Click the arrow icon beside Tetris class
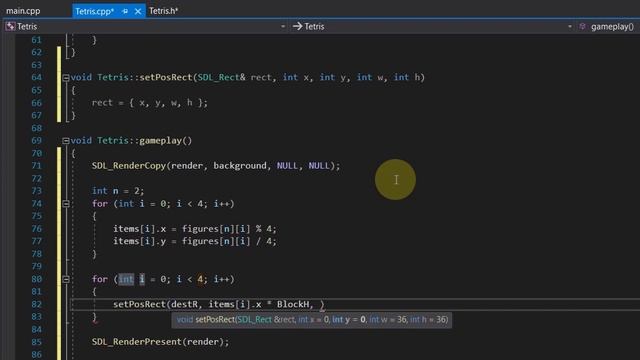The image size is (640, 360). (298, 27)
